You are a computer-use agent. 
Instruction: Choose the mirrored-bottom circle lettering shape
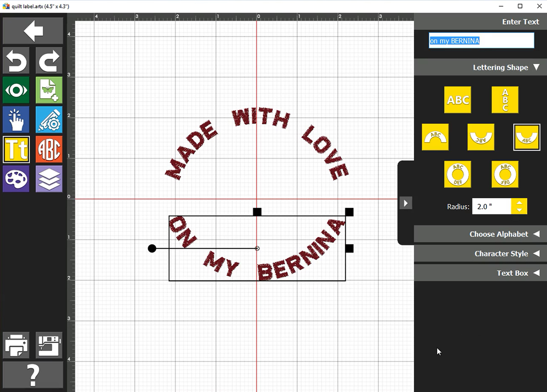pyautogui.click(x=505, y=174)
